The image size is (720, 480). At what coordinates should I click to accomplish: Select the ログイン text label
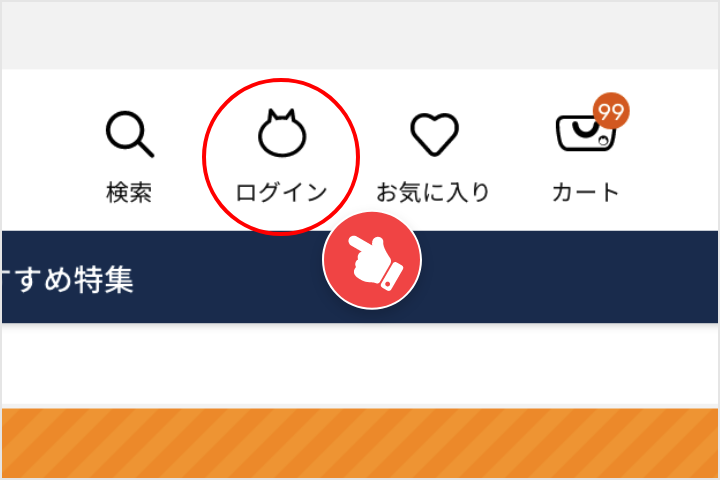click(281, 192)
